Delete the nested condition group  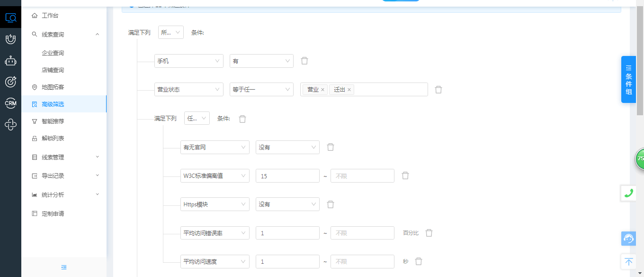pos(242,119)
